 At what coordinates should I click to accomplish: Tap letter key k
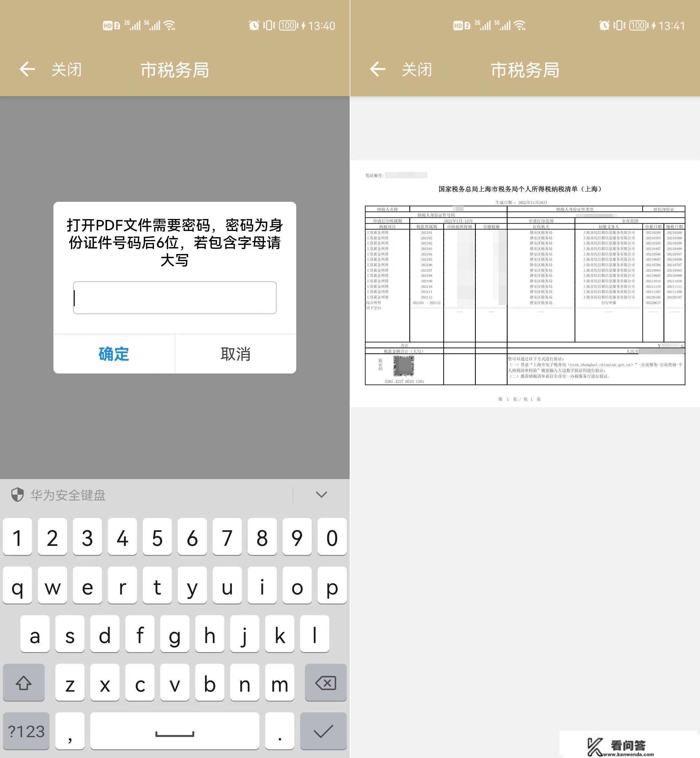pyautogui.click(x=279, y=634)
